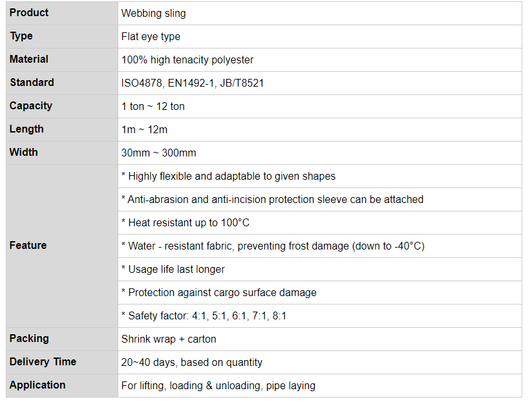Select the "Highly flexible and adaptable" feature line

point(228,176)
